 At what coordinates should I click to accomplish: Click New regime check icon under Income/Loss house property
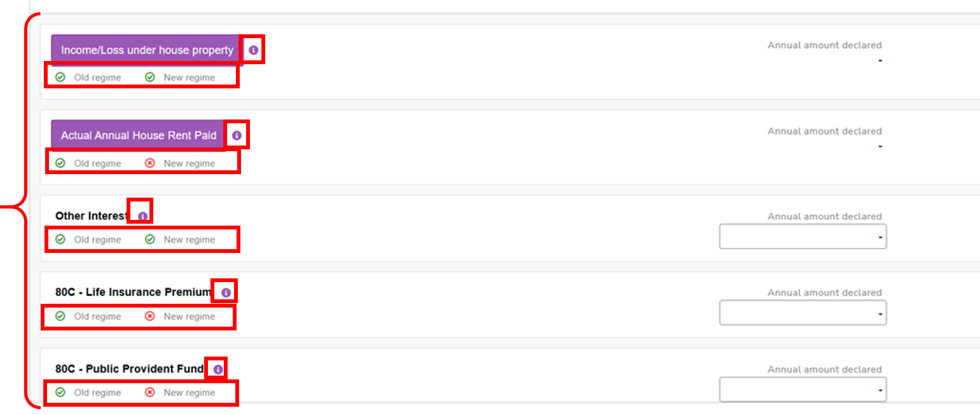(150, 78)
